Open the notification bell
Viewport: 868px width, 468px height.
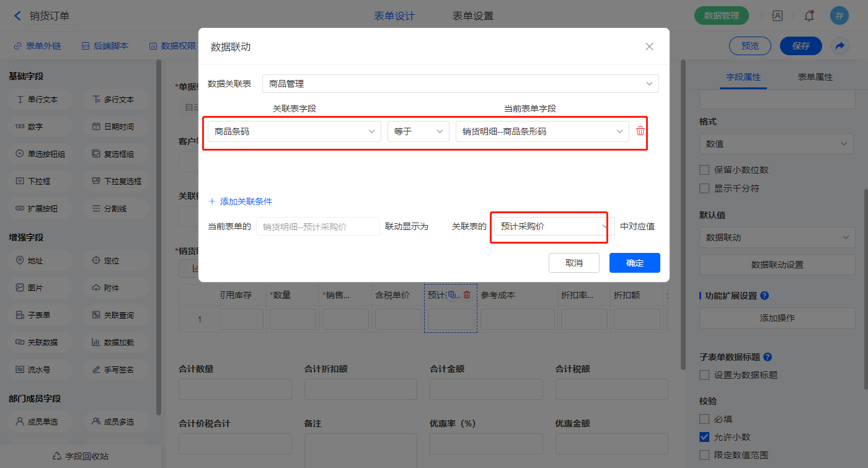(x=808, y=16)
